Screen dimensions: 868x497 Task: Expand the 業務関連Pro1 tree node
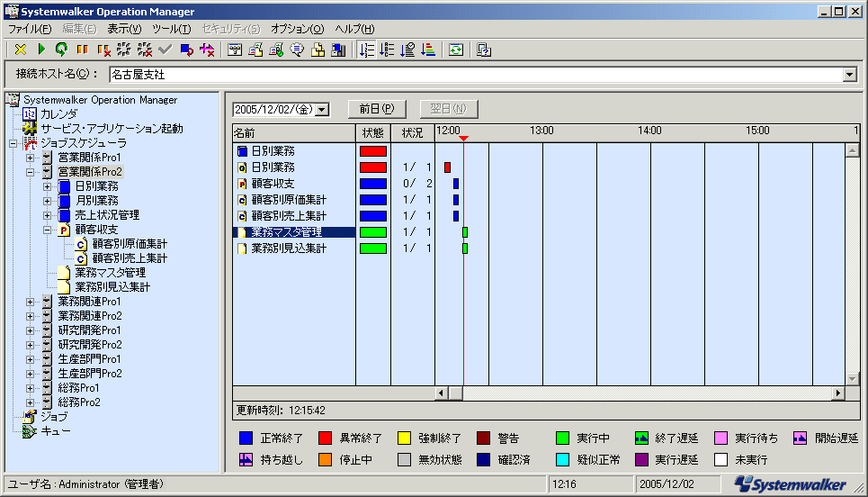(30, 302)
